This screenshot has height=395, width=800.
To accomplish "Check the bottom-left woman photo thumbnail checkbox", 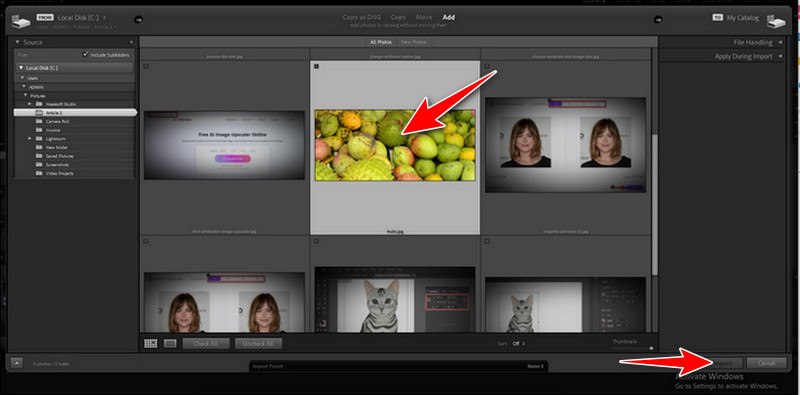I will coord(146,241).
